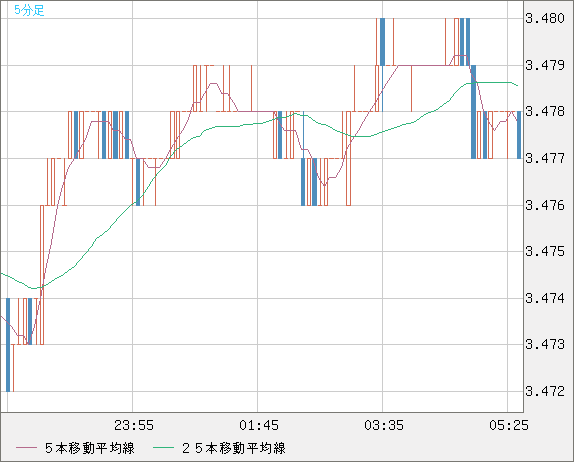The width and height of the screenshot is (574, 462).
Task: Click the 25本移動平均線 legend text
Action: pos(234,448)
